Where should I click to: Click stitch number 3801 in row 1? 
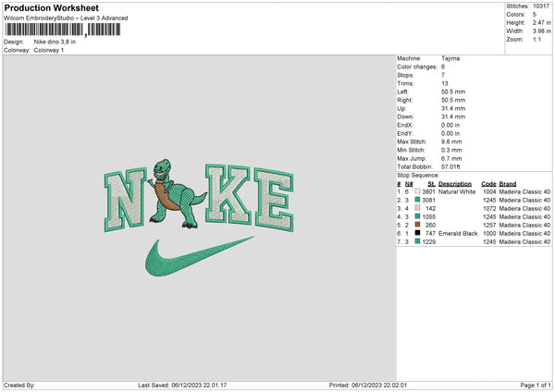[x=428, y=191]
